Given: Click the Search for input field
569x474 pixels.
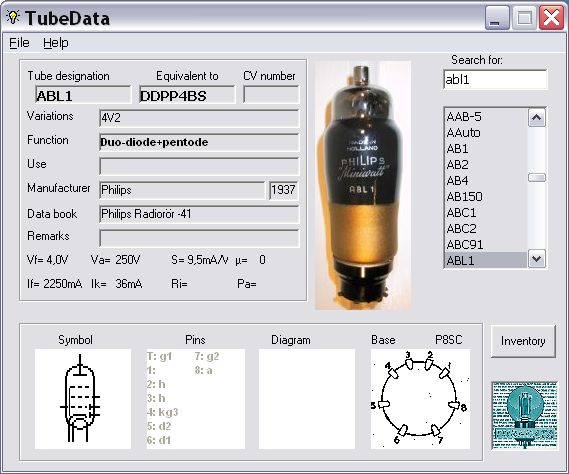Looking at the screenshot, I should pos(495,79).
